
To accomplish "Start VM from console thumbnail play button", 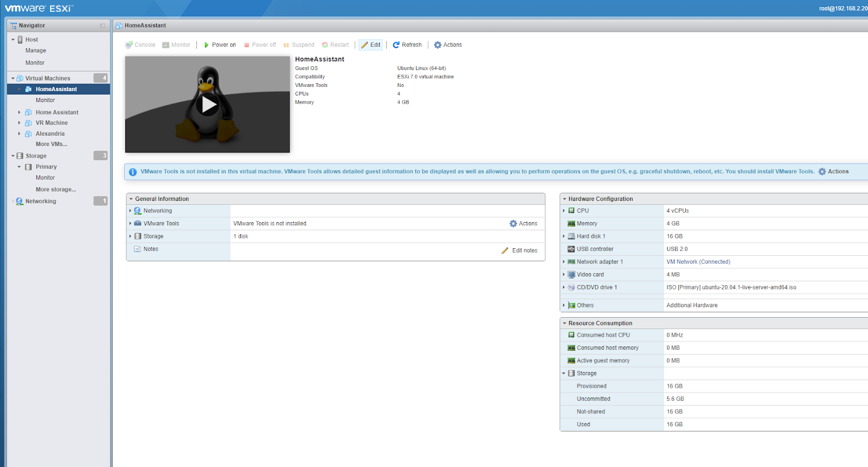I will [x=208, y=104].
